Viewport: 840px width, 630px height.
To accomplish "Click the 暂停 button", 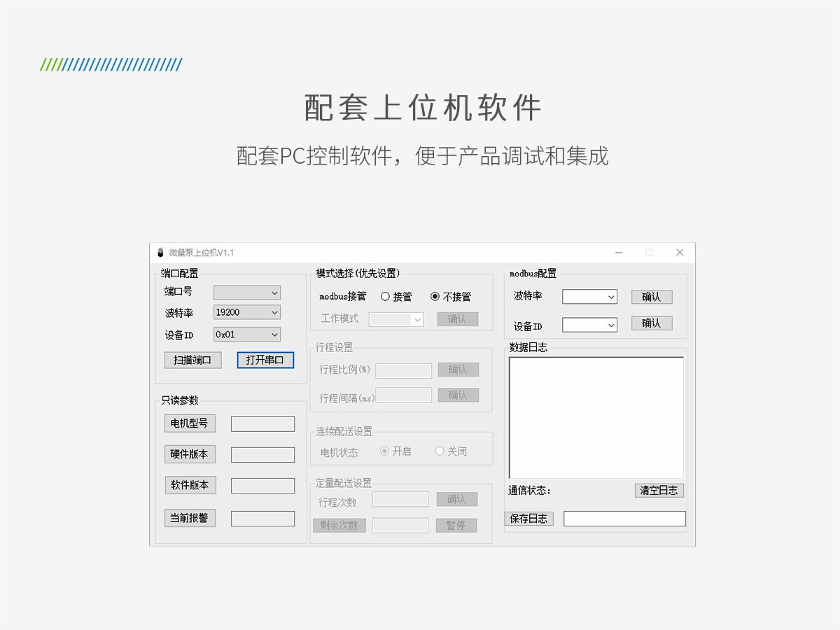I will pos(456,525).
